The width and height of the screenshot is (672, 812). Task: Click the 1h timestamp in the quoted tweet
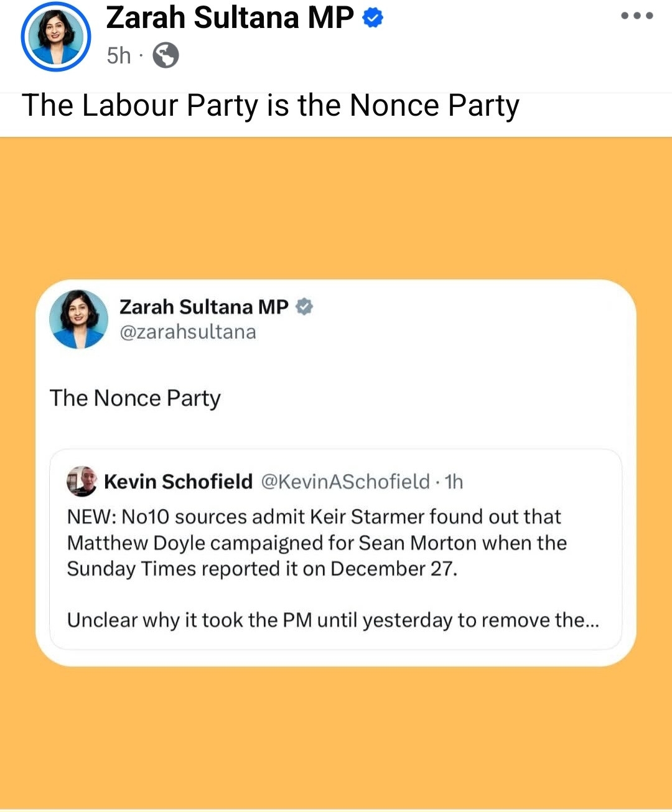point(454,482)
